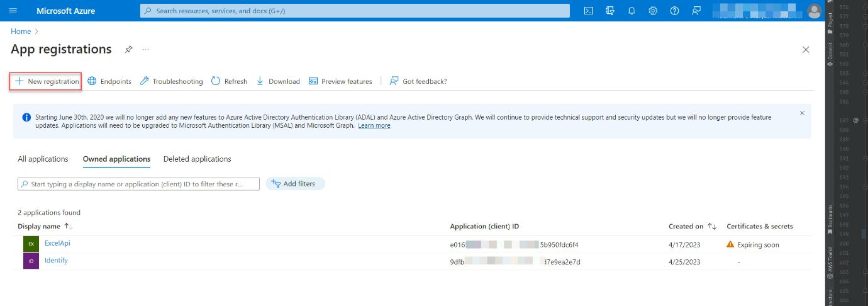This screenshot has width=868, height=306.
Task: Click the Identify ID app icon
Action: [x=31, y=261]
